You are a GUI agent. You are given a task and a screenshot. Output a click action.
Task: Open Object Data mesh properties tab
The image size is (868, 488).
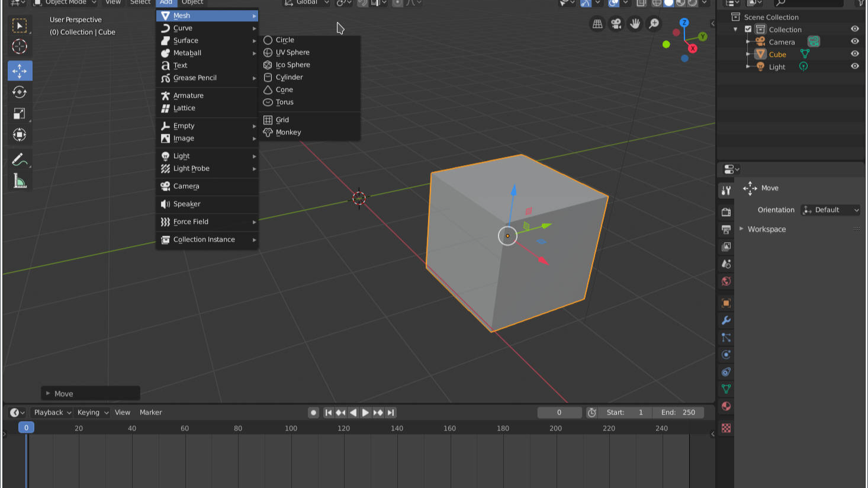pos(726,389)
